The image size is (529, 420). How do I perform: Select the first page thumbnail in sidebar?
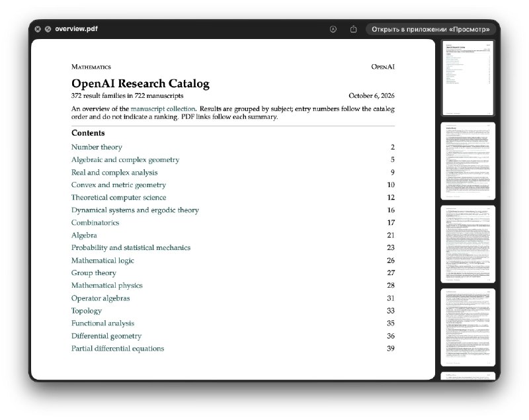click(468, 78)
